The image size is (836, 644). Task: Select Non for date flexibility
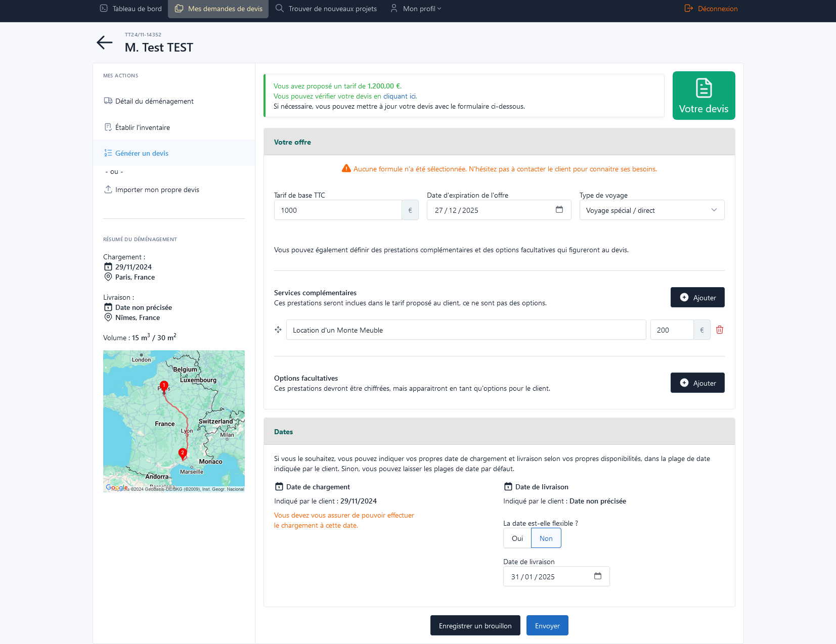tap(546, 538)
